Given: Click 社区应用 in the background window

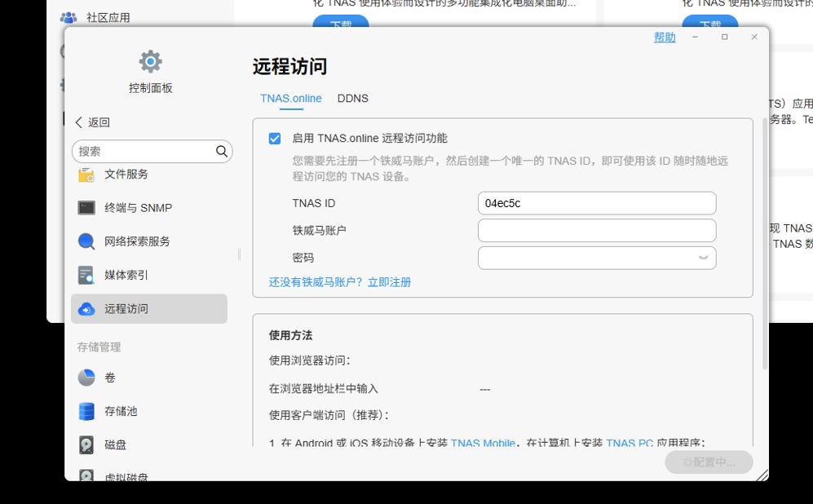Looking at the screenshot, I should coord(108,18).
